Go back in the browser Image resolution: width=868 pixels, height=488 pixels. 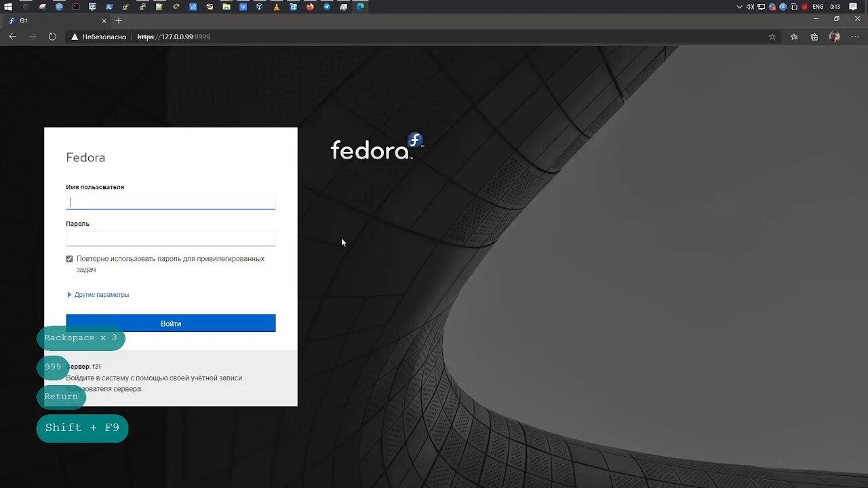12,37
